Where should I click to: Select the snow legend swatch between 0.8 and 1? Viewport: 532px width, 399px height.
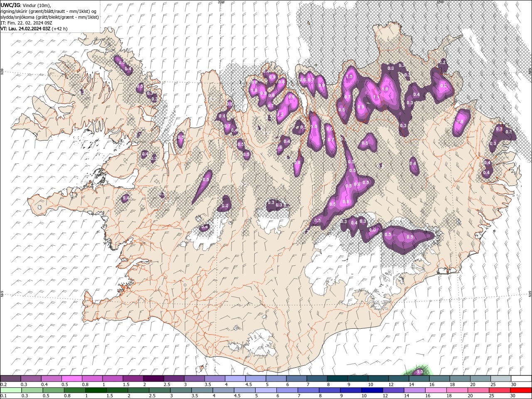coord(92,379)
